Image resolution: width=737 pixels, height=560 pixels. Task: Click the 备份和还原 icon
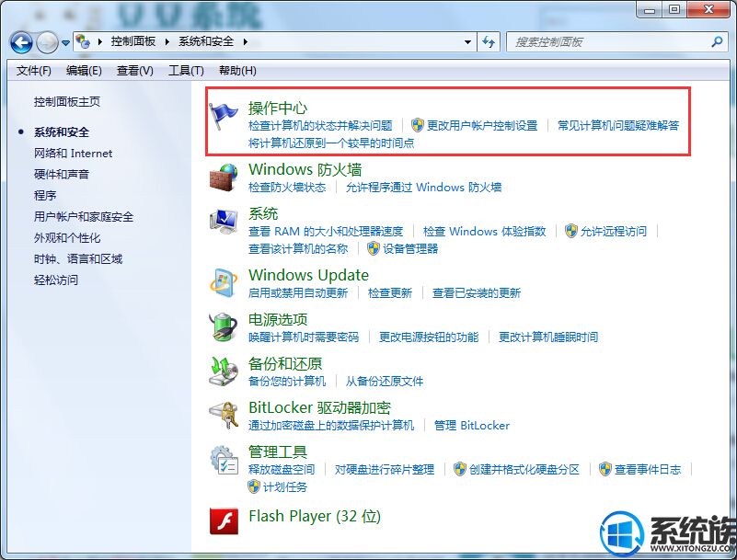tap(224, 371)
